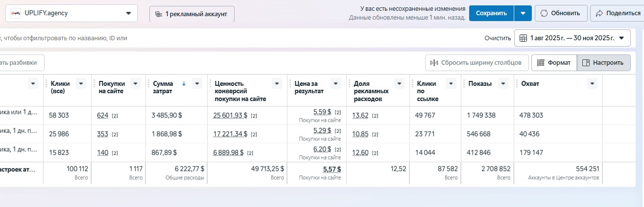Click the разбивки button at the table's left edge
644x207 pixels.
[22, 63]
